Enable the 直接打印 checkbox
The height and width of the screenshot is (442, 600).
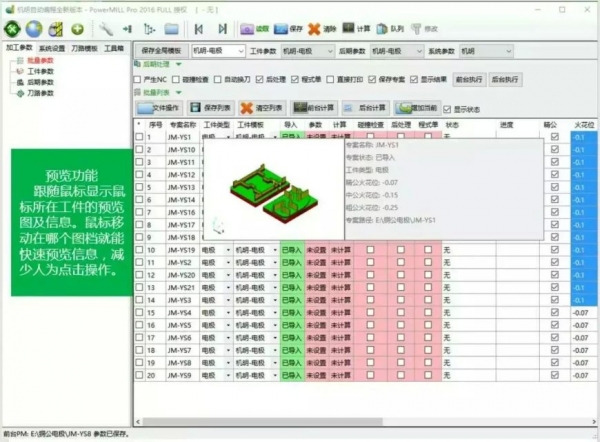point(330,80)
